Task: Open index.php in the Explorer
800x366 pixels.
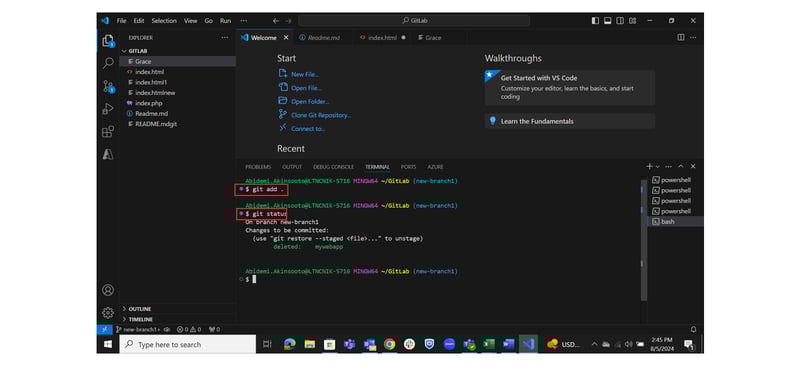Action: pos(177,103)
